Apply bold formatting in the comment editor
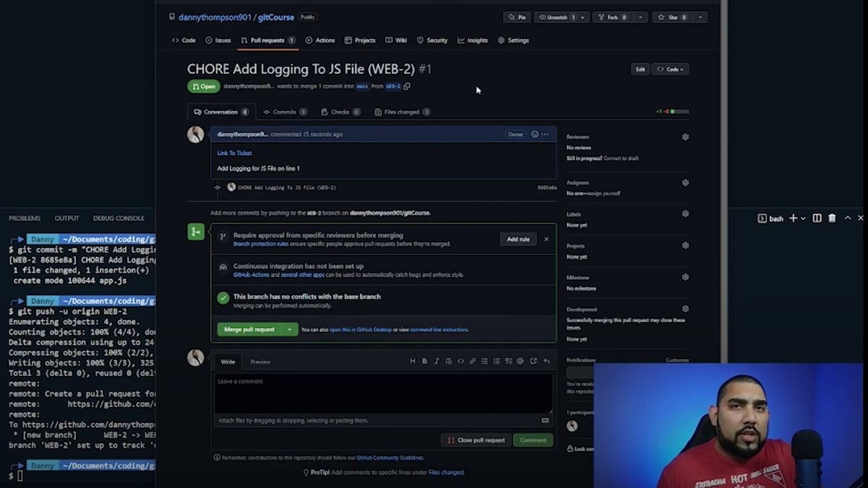The image size is (868, 488). (x=425, y=361)
